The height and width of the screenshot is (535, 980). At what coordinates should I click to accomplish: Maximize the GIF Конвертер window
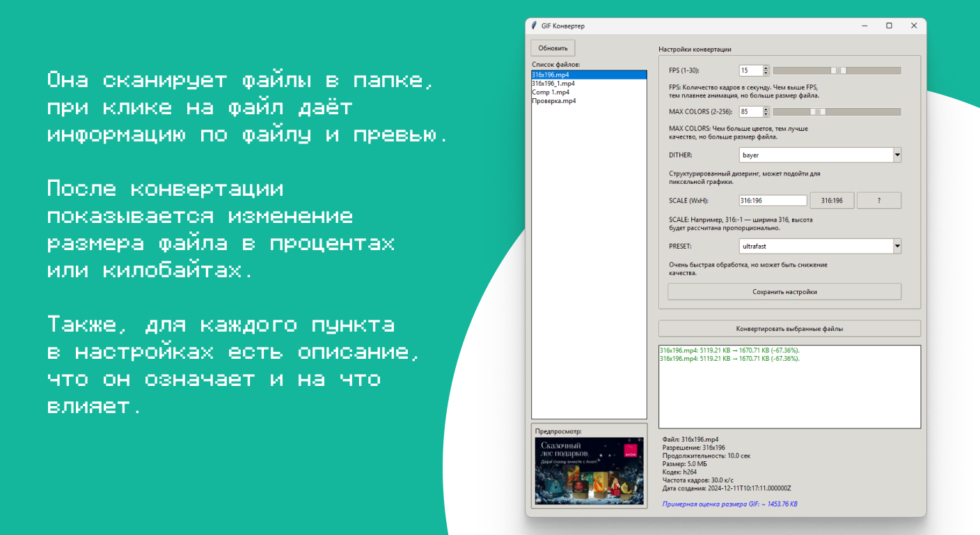tap(889, 26)
